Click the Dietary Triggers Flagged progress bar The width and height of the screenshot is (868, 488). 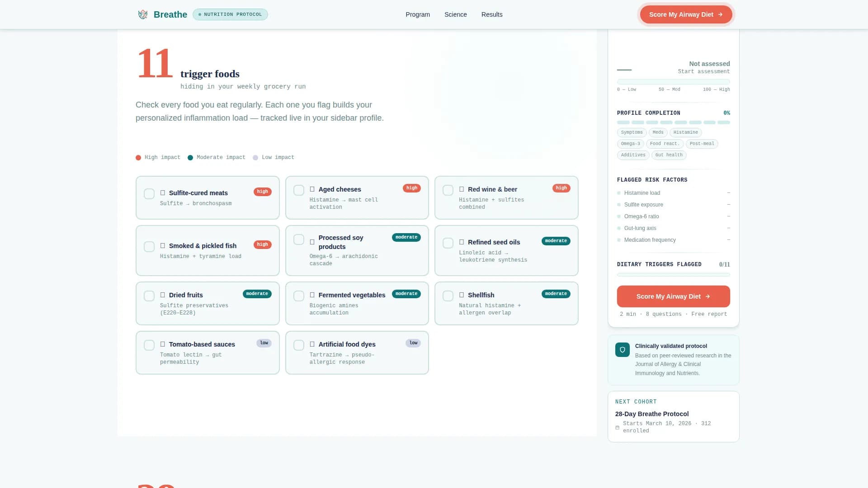tap(673, 275)
